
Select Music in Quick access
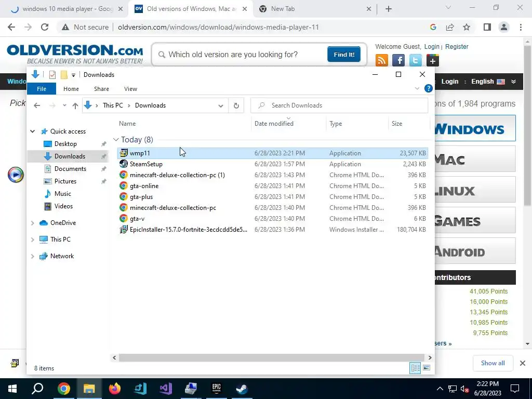[x=62, y=194]
